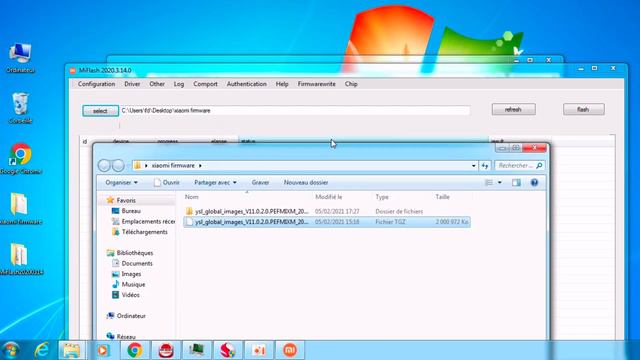
Task: Click Nouveau dossier in the Explorer toolbar
Action: 306,182
